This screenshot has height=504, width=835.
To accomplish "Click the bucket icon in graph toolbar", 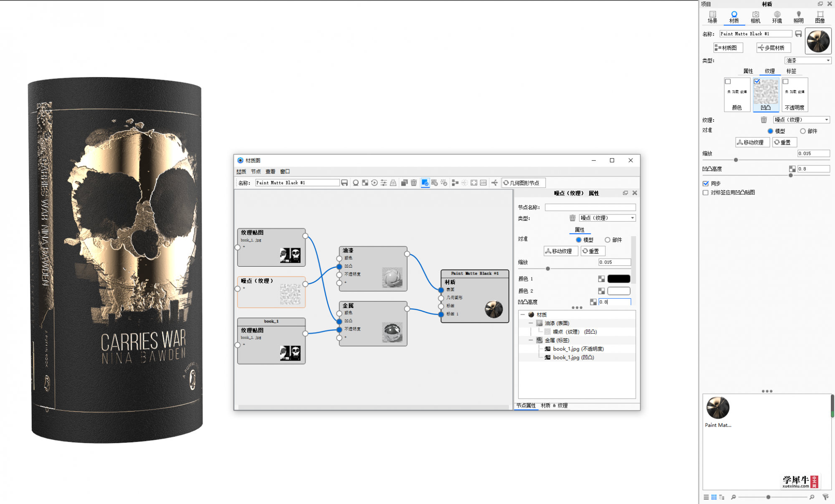I will (393, 183).
